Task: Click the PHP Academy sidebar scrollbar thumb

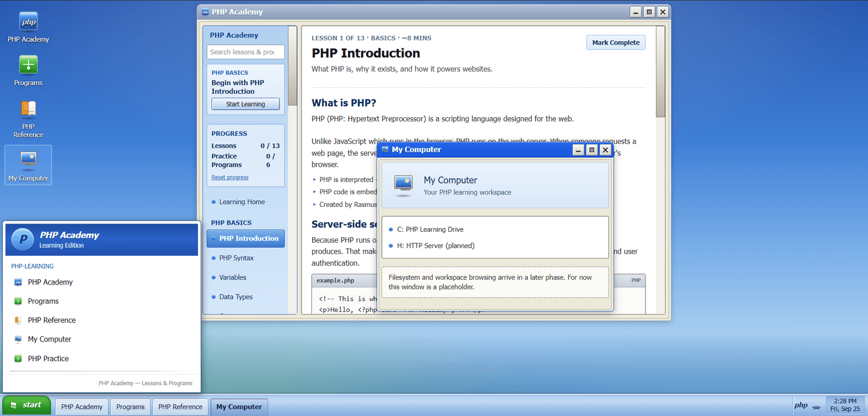Action: pyautogui.click(x=292, y=66)
